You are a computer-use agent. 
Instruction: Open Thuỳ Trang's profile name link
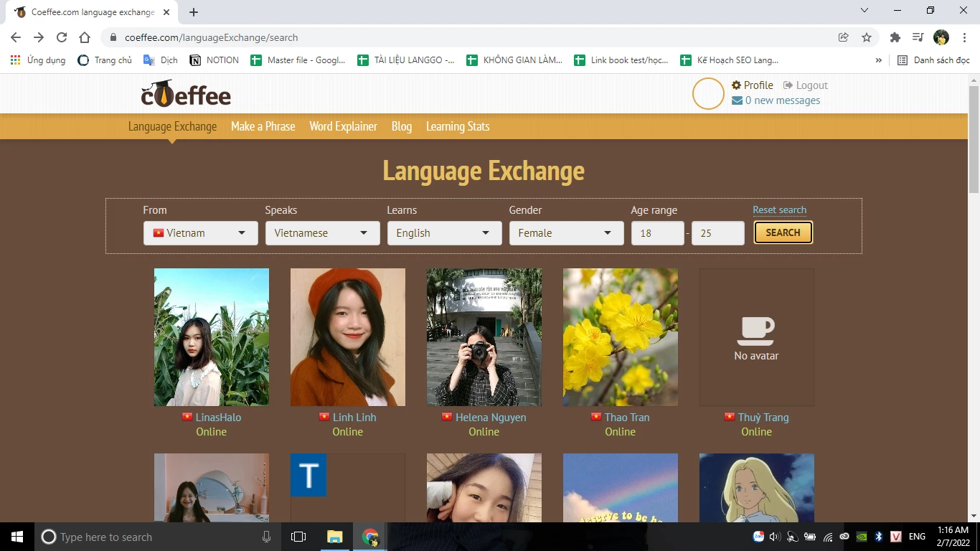763,418
